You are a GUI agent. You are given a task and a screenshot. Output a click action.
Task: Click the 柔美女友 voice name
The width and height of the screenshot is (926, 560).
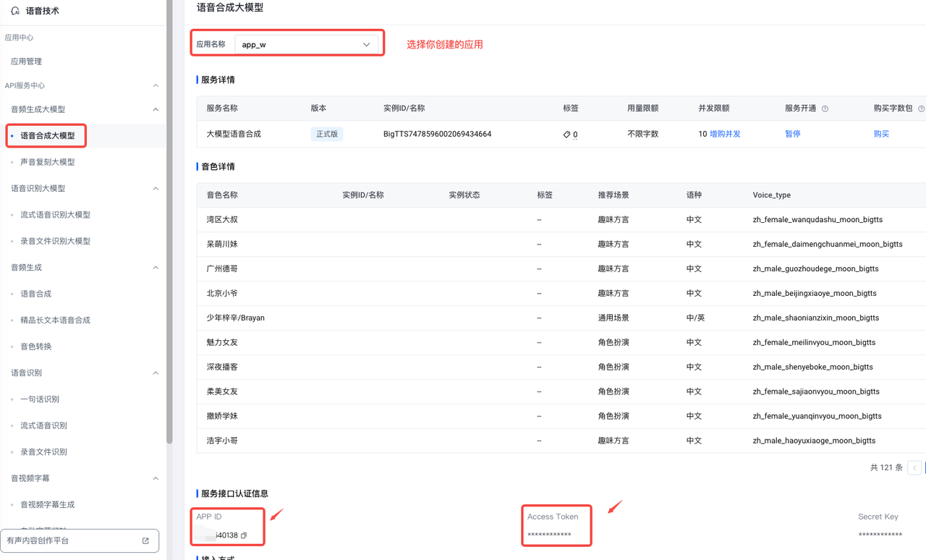[x=222, y=391]
